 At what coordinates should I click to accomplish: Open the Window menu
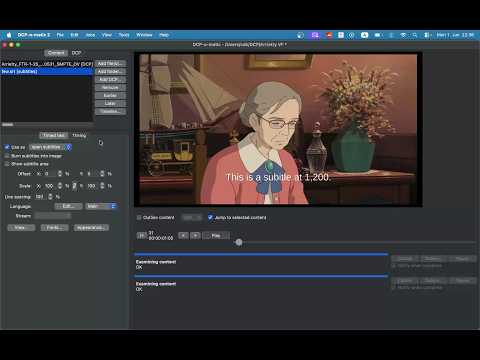pyautogui.click(x=144, y=35)
